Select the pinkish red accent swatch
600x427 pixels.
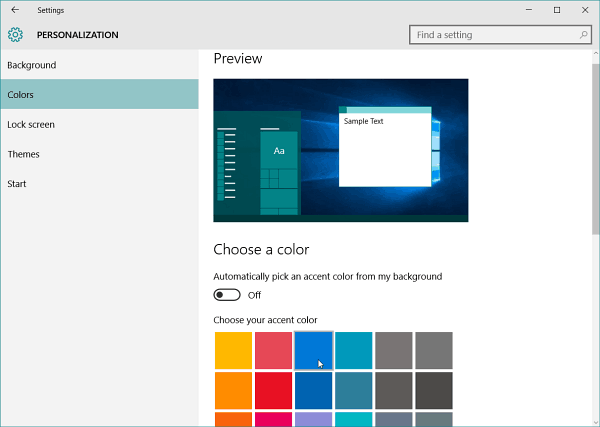[x=274, y=350]
